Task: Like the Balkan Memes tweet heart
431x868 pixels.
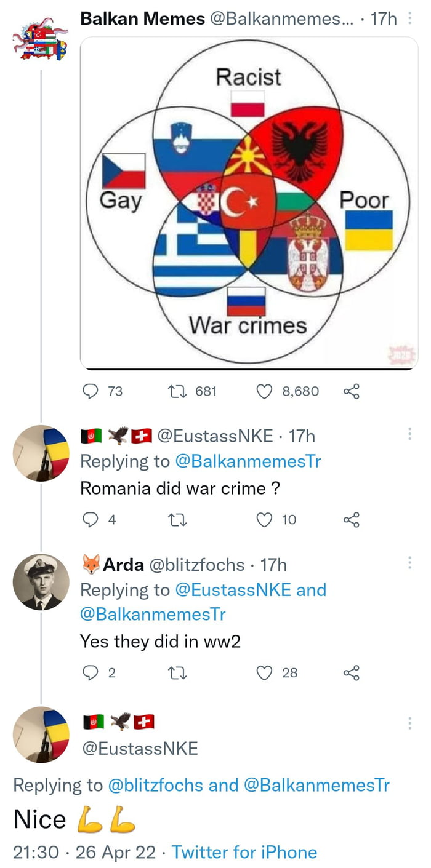Action: point(265,391)
